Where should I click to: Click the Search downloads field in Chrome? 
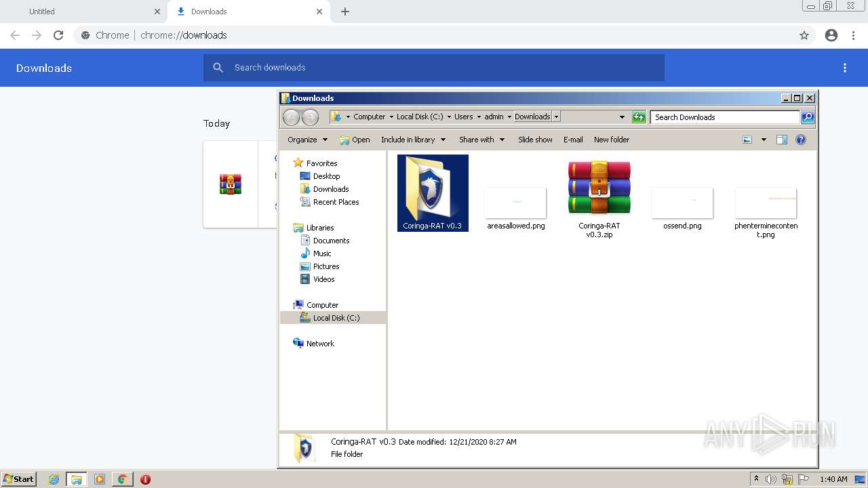click(x=434, y=68)
